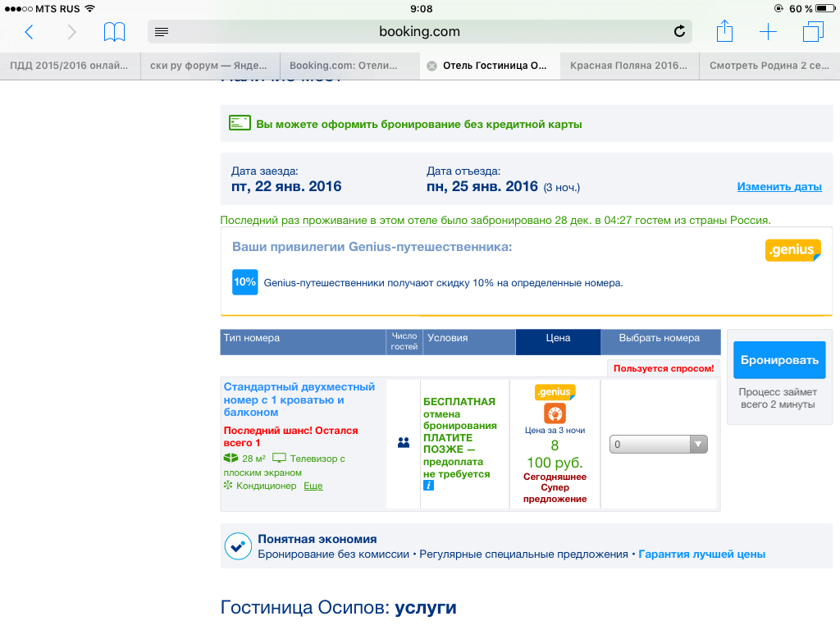Image resolution: width=840 pixels, height=630 pixels.
Task: Click the '(3 ноч.)' stay length text
Action: coord(561,188)
